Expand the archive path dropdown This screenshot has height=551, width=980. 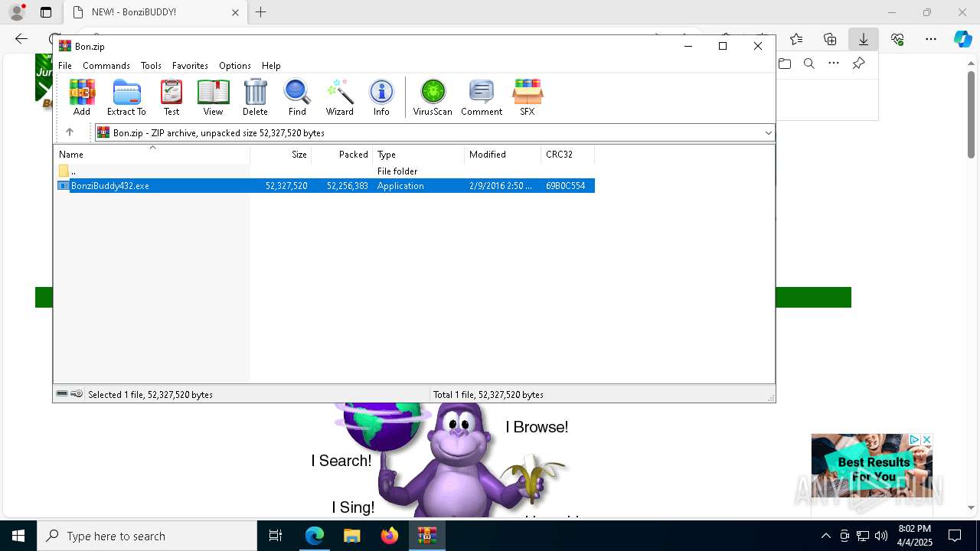click(768, 133)
